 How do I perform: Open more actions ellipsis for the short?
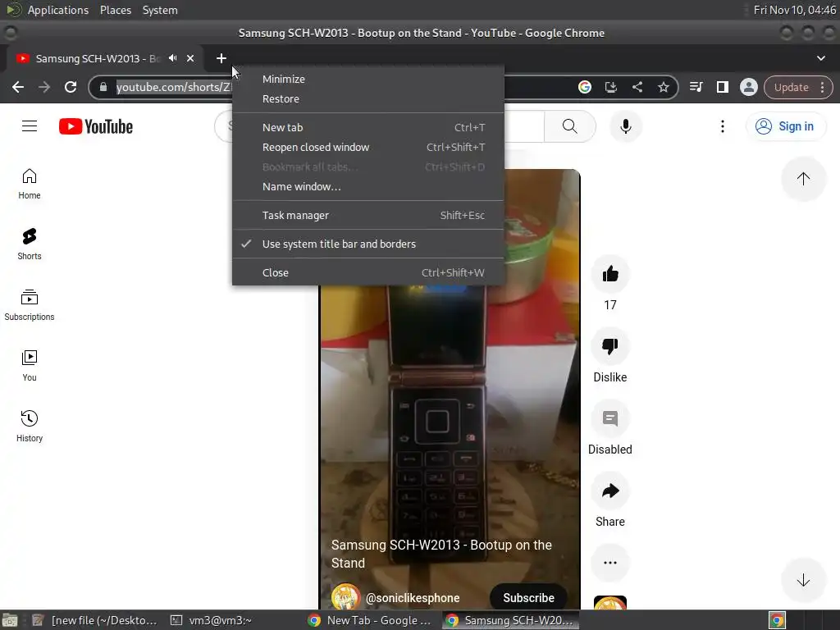[x=610, y=563]
